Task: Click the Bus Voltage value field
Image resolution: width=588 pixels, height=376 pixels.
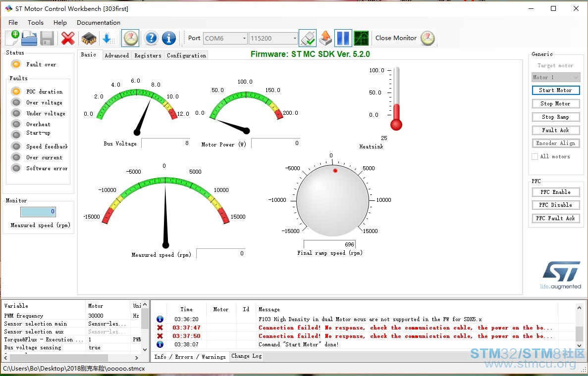Action: 166,143
